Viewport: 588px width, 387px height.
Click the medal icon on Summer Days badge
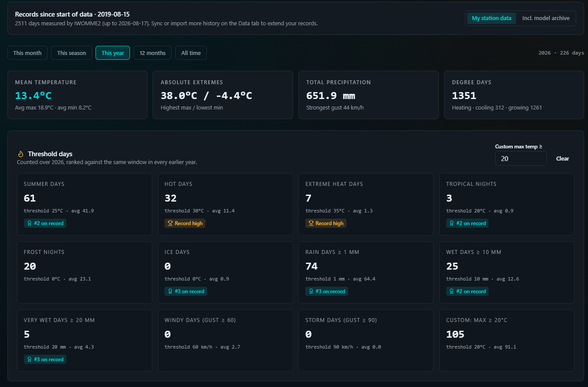(29, 223)
